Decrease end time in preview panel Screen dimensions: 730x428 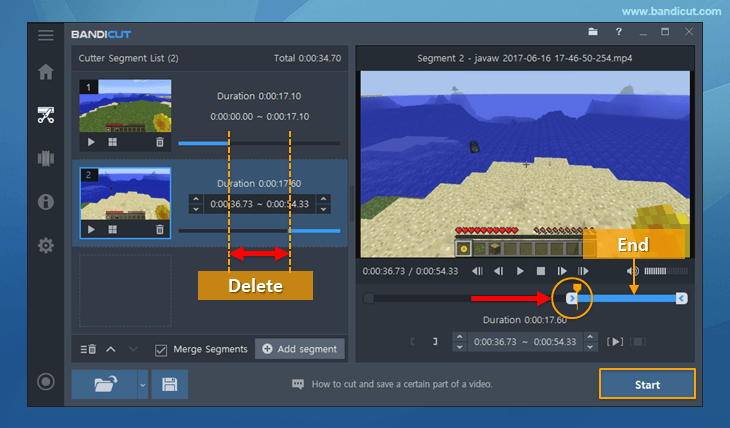[590, 347]
